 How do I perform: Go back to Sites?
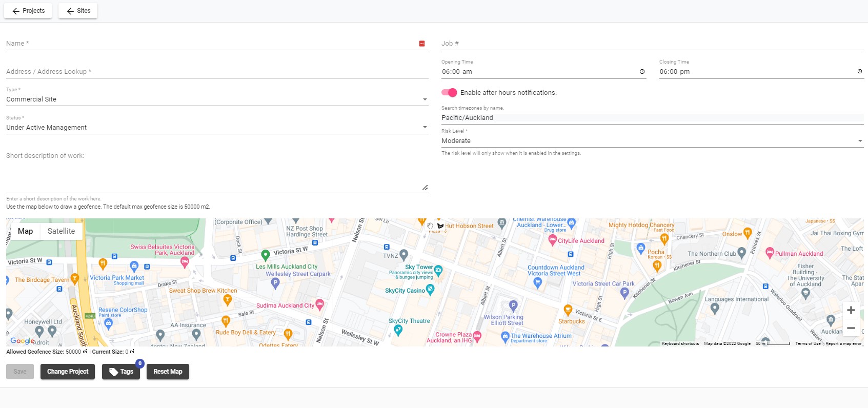tap(78, 11)
